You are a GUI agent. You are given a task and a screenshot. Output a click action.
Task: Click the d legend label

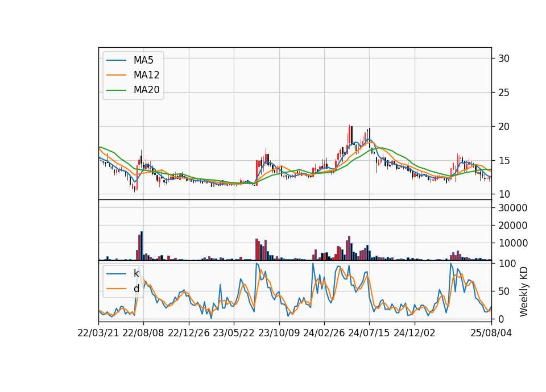pos(136,289)
